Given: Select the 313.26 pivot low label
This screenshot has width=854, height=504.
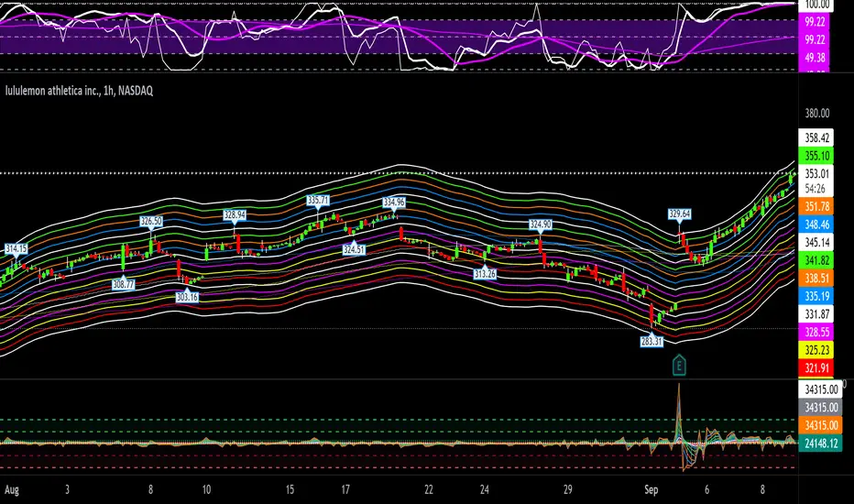Looking at the screenshot, I should coord(485,273).
